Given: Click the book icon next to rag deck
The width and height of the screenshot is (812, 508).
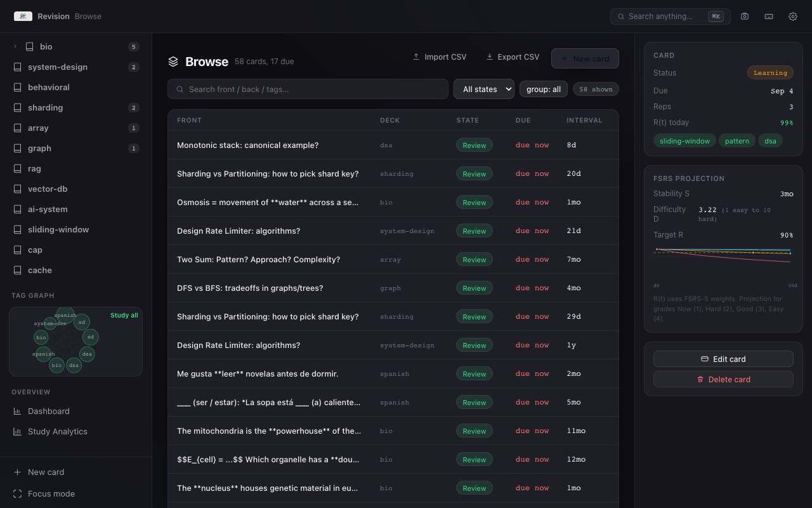Looking at the screenshot, I should (x=17, y=168).
